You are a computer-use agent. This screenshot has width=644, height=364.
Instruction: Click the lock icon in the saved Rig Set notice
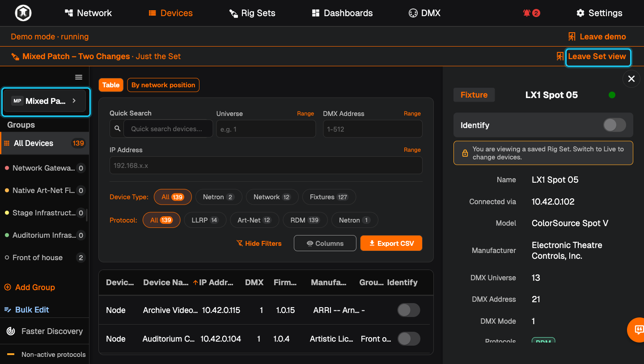tap(465, 153)
